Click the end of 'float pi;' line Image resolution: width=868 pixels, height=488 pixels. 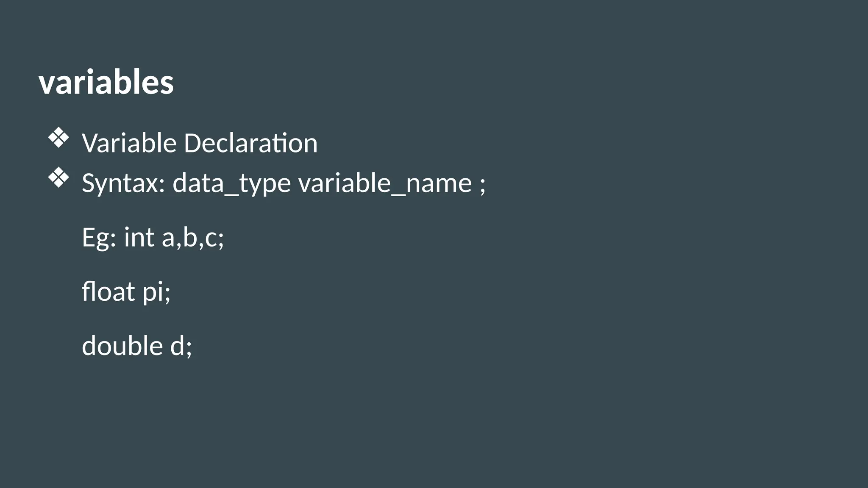[x=171, y=292]
